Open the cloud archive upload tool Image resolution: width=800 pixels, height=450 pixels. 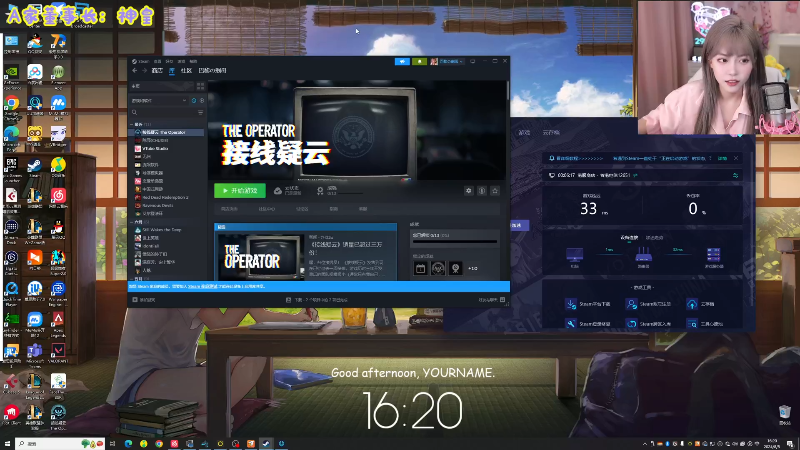701,304
